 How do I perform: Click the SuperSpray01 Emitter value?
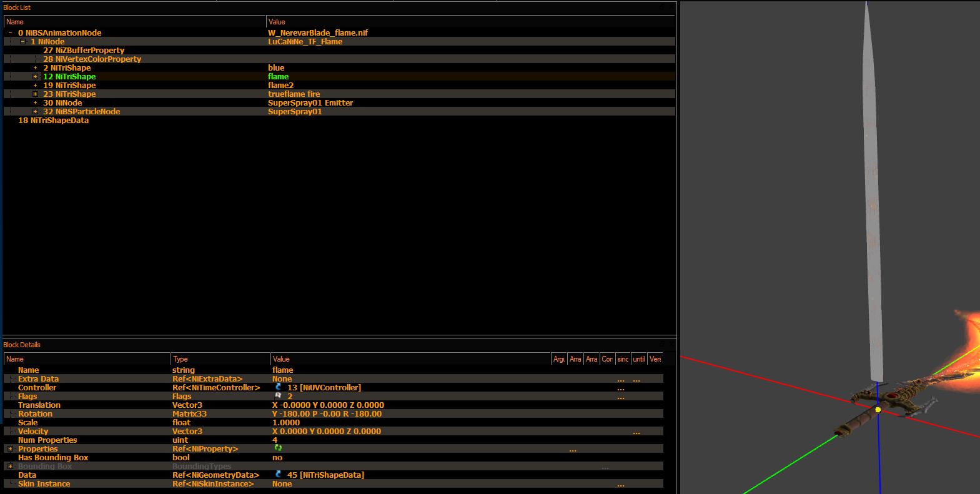[x=310, y=102]
